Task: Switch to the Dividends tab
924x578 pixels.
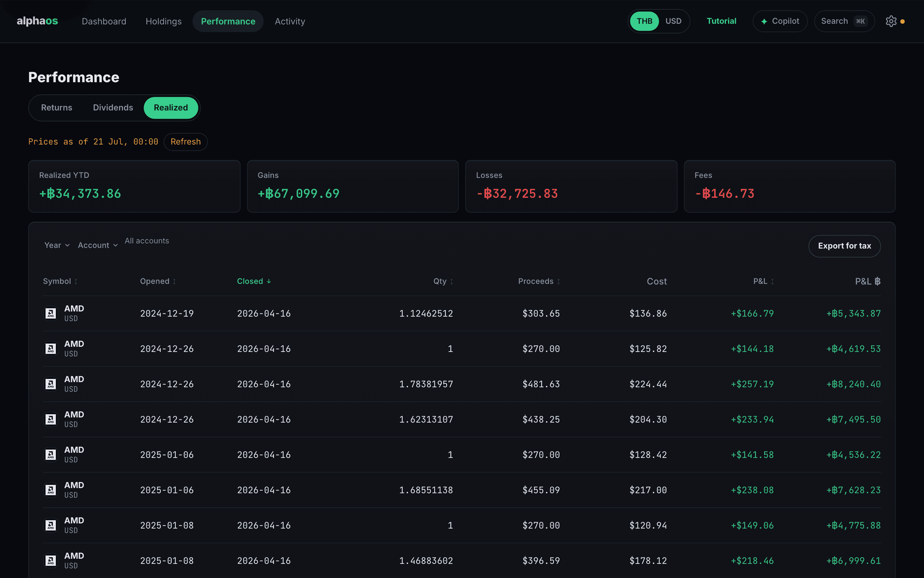Action: (x=113, y=108)
